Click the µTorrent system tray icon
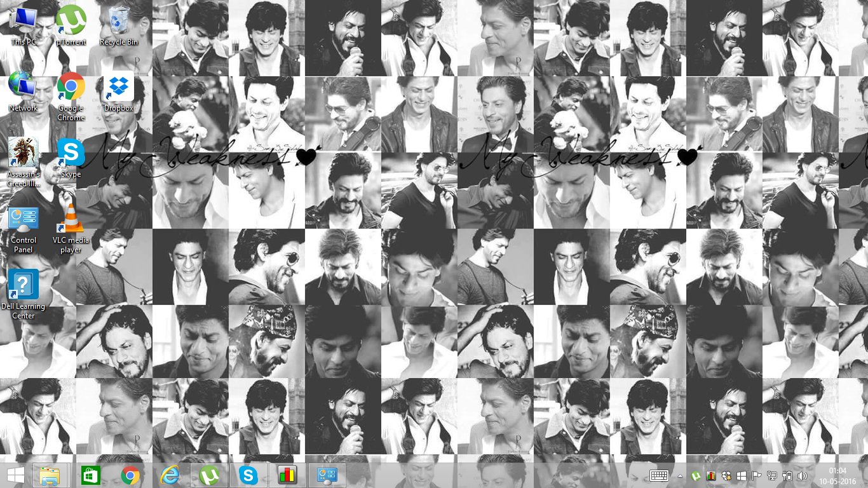This screenshot has height=488, width=868. (x=696, y=475)
